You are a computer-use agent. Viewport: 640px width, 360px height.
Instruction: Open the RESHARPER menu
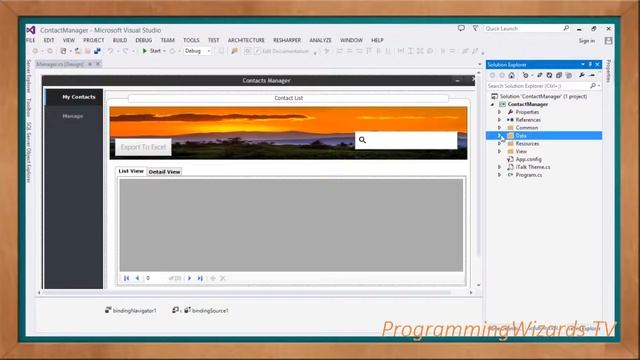[x=287, y=40]
